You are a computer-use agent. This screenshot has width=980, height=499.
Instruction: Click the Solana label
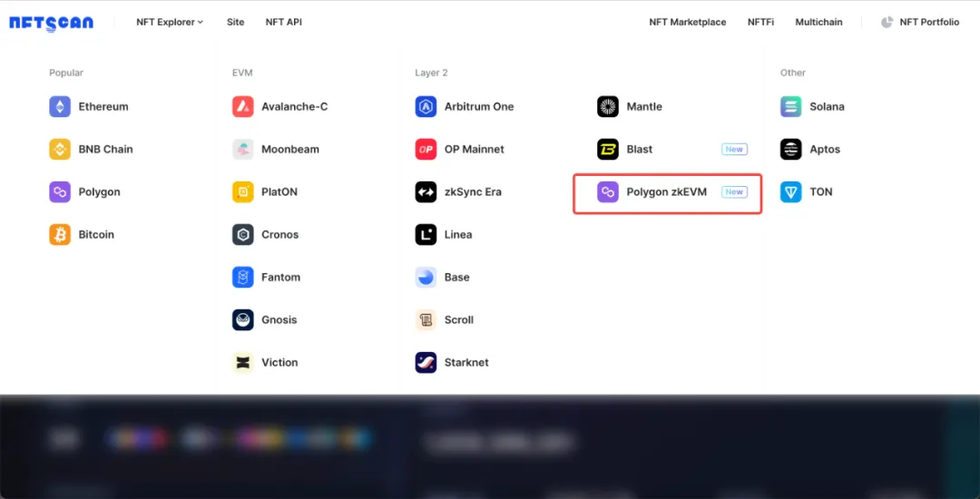coord(827,107)
